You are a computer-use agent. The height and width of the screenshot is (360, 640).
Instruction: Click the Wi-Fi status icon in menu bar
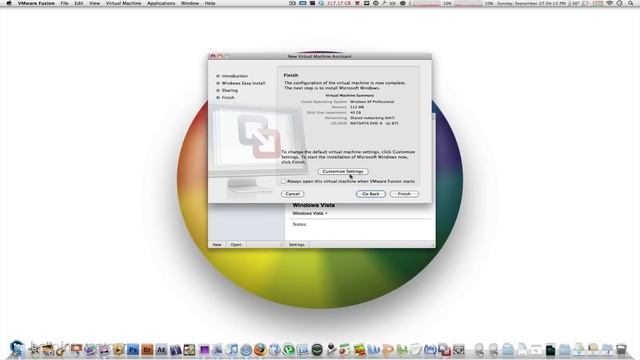pyautogui.click(x=609, y=3)
